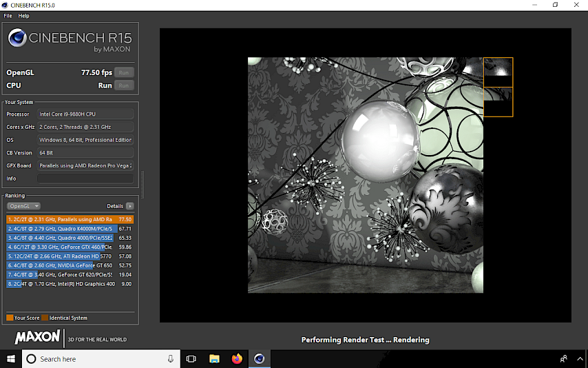588x368 pixels.
Task: Select ranking row GeForce GT 620
Action: (x=70, y=274)
